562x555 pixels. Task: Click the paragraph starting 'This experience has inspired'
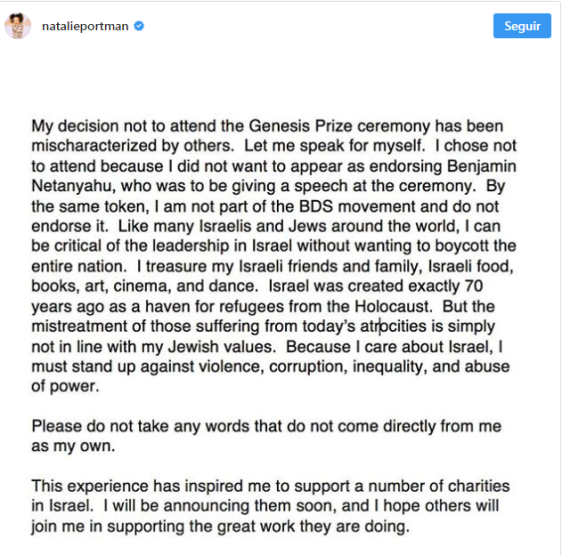[x=271, y=506]
